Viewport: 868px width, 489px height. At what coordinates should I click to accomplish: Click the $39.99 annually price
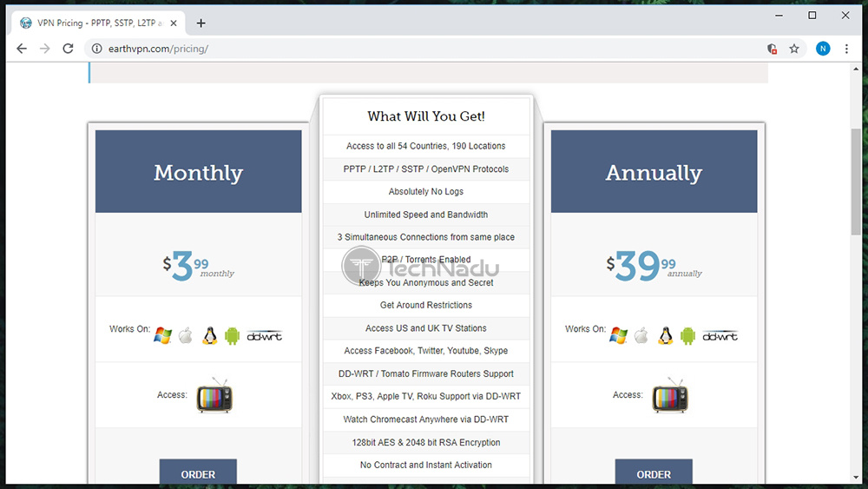[654, 266]
